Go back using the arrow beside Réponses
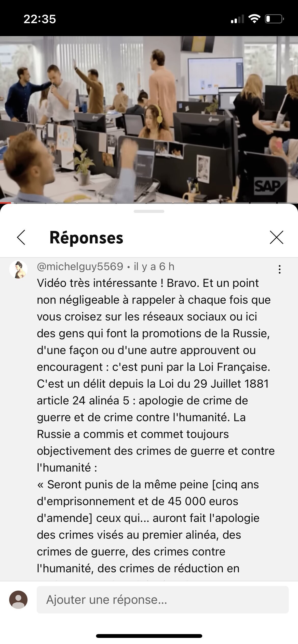This screenshot has height=644, width=298. (x=21, y=237)
